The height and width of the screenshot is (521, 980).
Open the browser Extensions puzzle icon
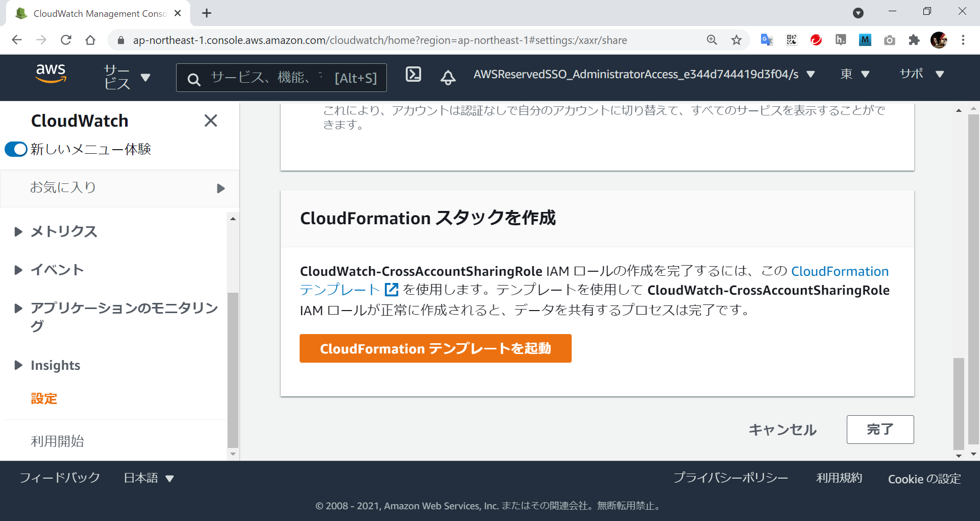click(x=914, y=40)
